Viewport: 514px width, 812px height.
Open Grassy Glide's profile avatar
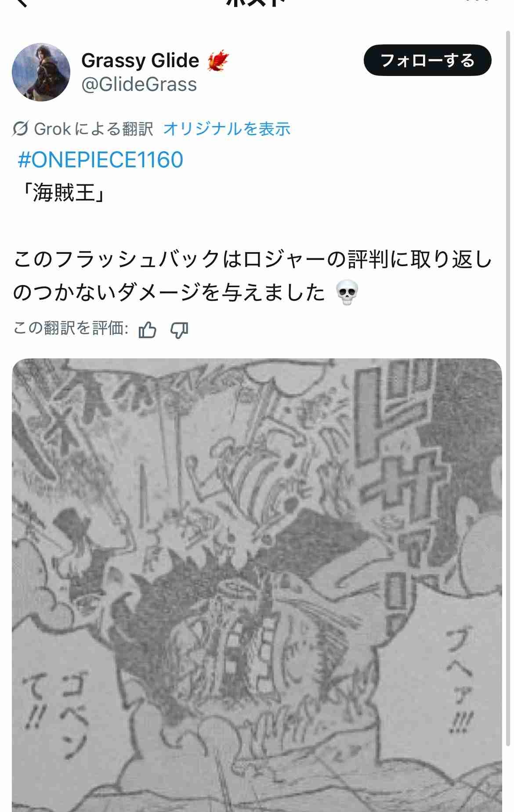click(41, 72)
